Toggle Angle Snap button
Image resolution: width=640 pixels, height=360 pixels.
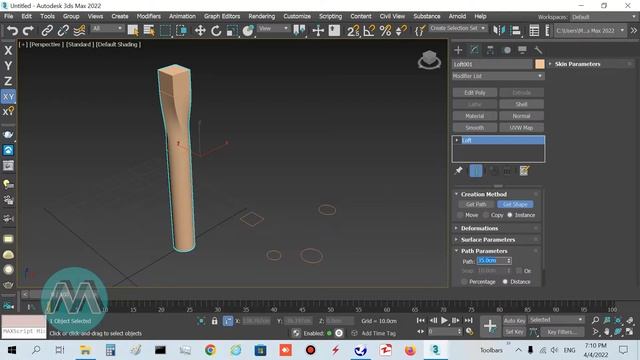click(369, 31)
